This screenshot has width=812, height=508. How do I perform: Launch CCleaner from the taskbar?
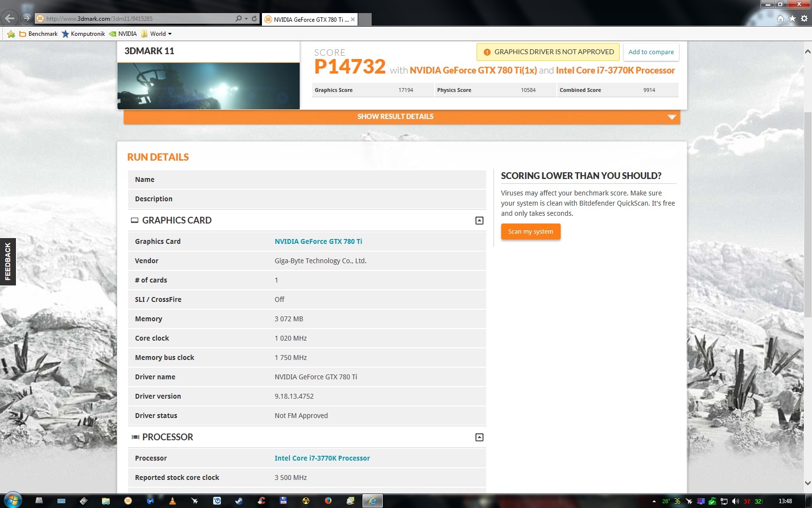click(261, 501)
